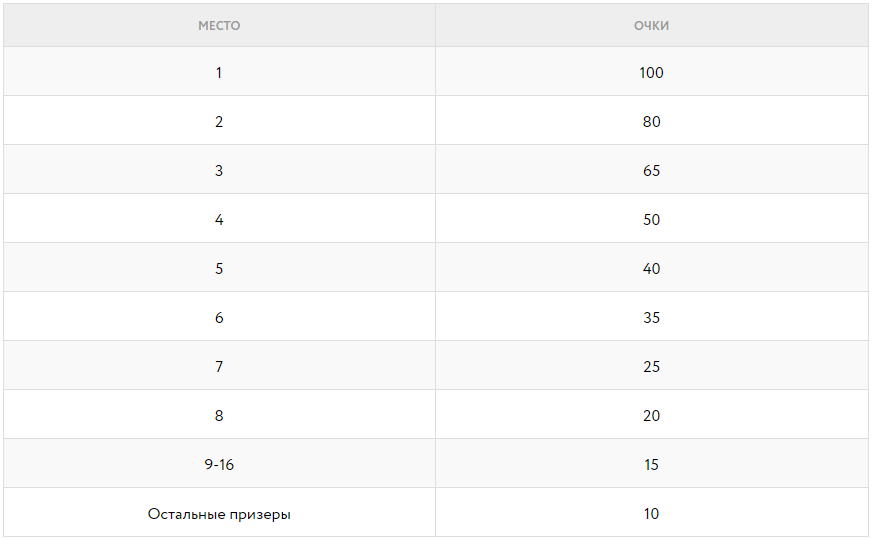Click the Остальные призеры cell
874x539 pixels.
[x=219, y=514]
